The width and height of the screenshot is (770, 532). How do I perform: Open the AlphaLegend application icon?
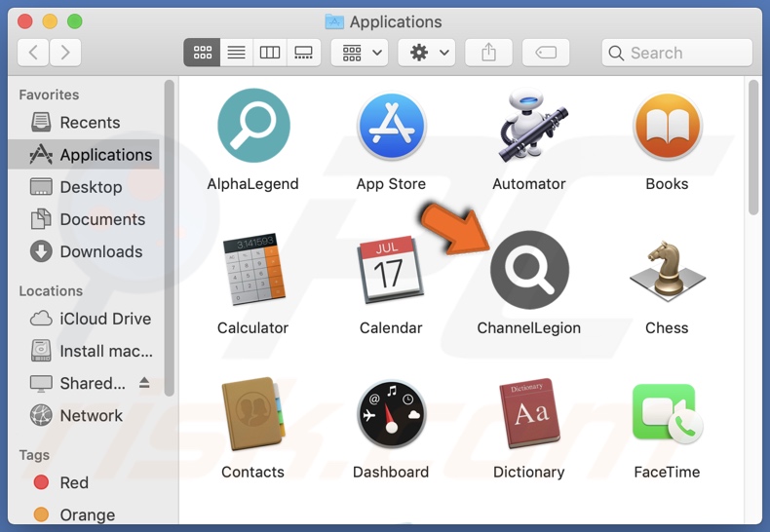point(253,126)
